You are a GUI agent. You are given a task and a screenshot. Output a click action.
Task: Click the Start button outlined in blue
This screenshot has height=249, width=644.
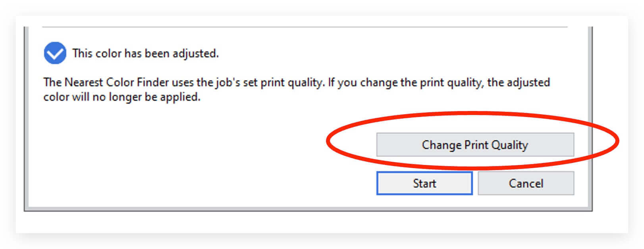[424, 183]
